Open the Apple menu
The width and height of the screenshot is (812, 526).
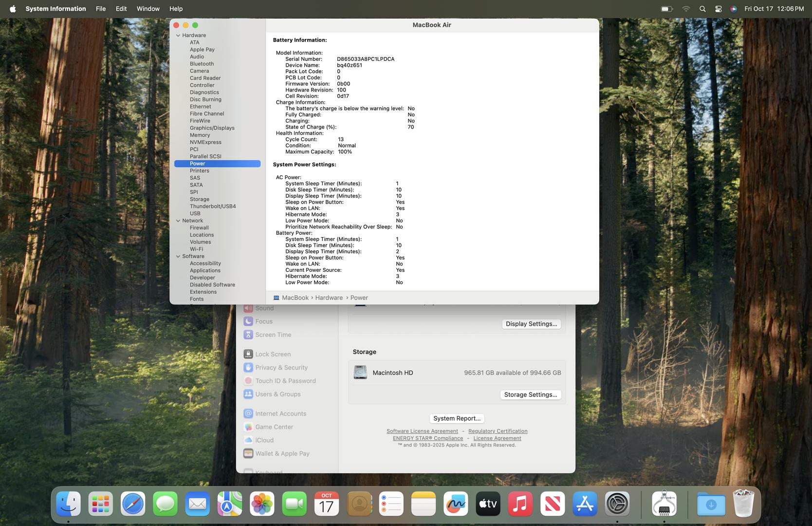pos(13,9)
